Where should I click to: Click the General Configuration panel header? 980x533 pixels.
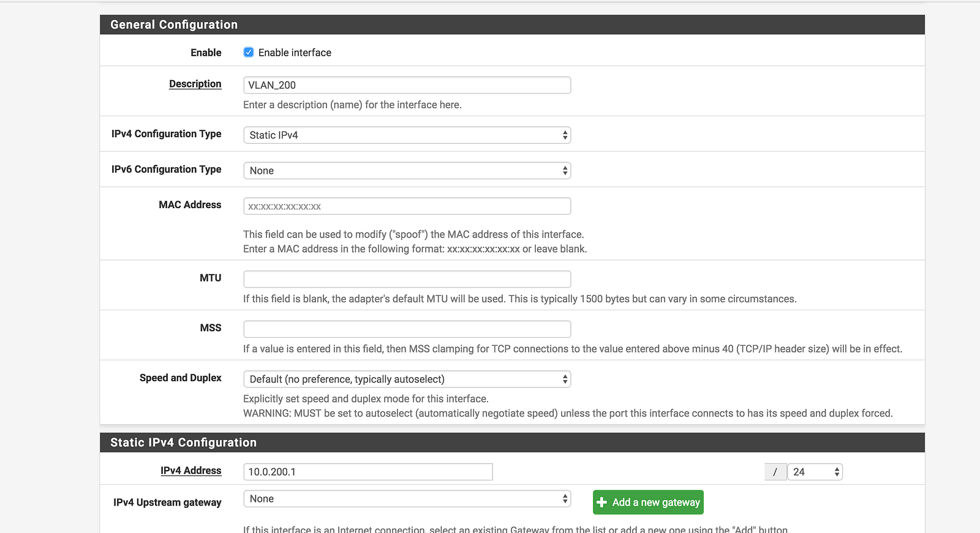pos(512,24)
